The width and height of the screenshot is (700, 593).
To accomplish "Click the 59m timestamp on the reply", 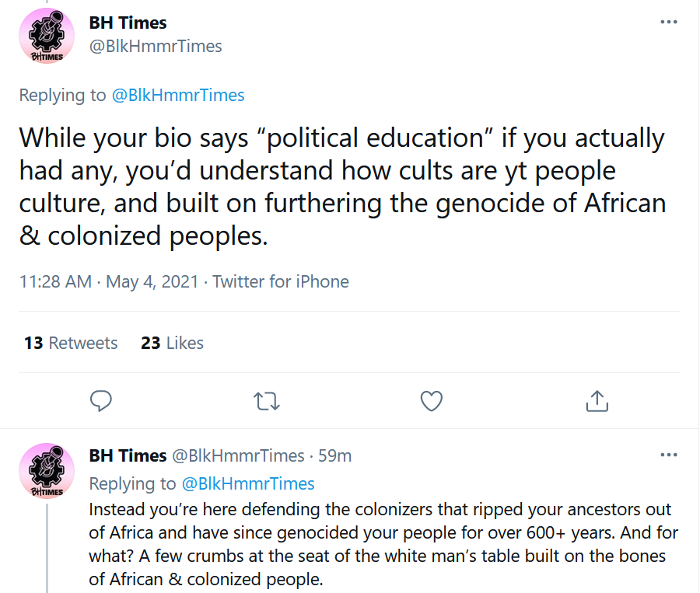I will tap(334, 455).
